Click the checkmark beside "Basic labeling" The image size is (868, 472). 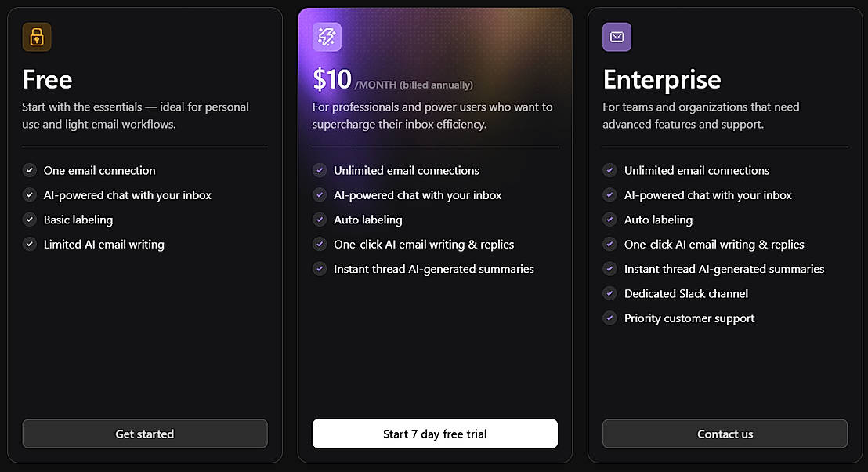(x=30, y=220)
